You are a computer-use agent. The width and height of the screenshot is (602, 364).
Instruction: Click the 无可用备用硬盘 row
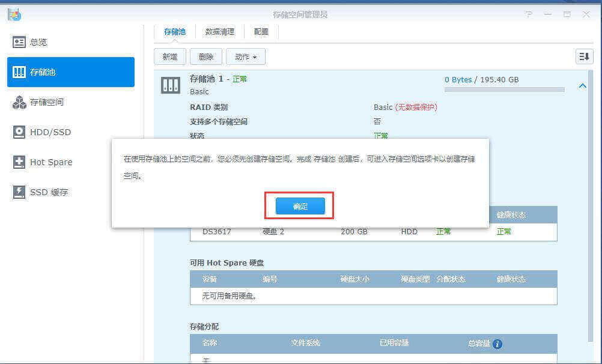373,296
